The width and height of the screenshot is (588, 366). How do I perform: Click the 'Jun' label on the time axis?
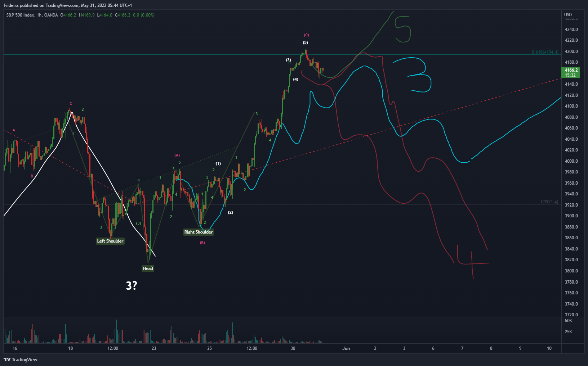346,348
